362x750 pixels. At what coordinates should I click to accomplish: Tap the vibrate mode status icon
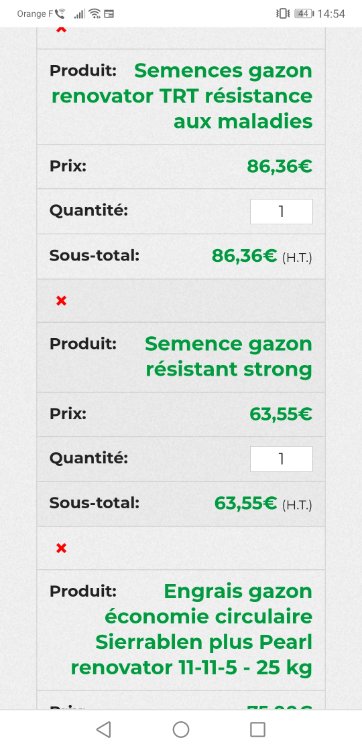point(283,14)
